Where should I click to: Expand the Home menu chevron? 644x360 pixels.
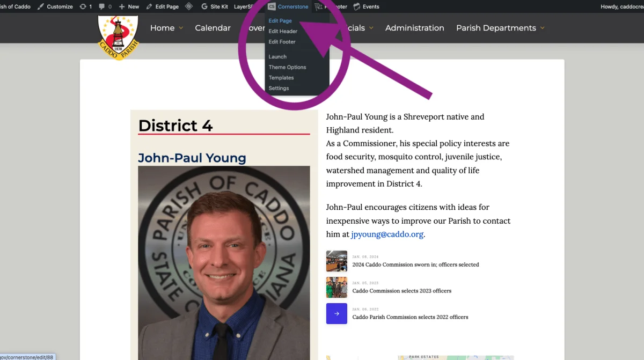click(181, 28)
